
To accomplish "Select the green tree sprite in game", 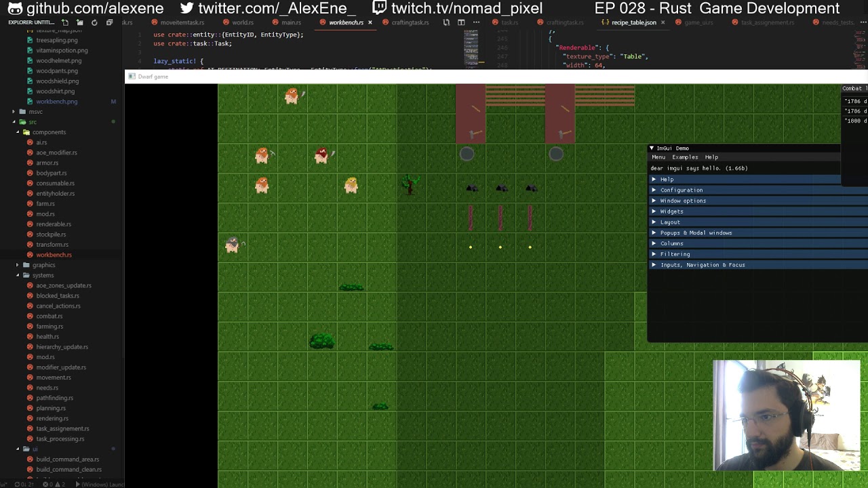I will [x=410, y=184].
